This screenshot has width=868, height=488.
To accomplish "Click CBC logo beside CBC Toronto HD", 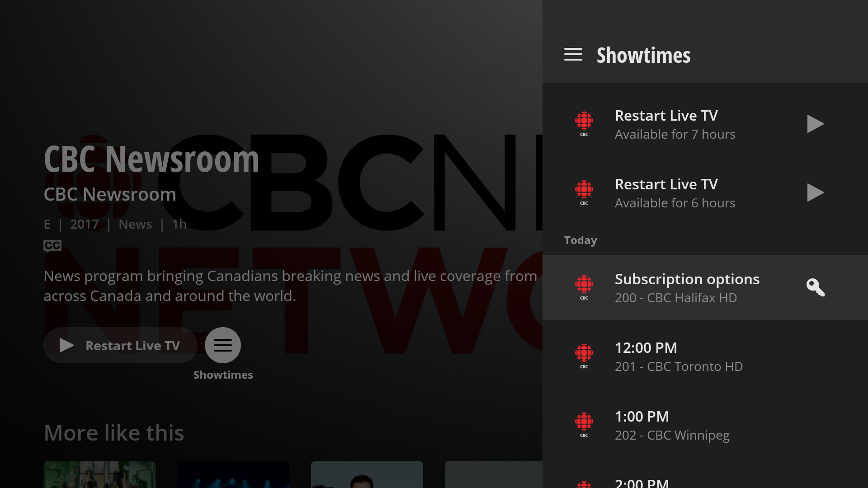I will [584, 356].
